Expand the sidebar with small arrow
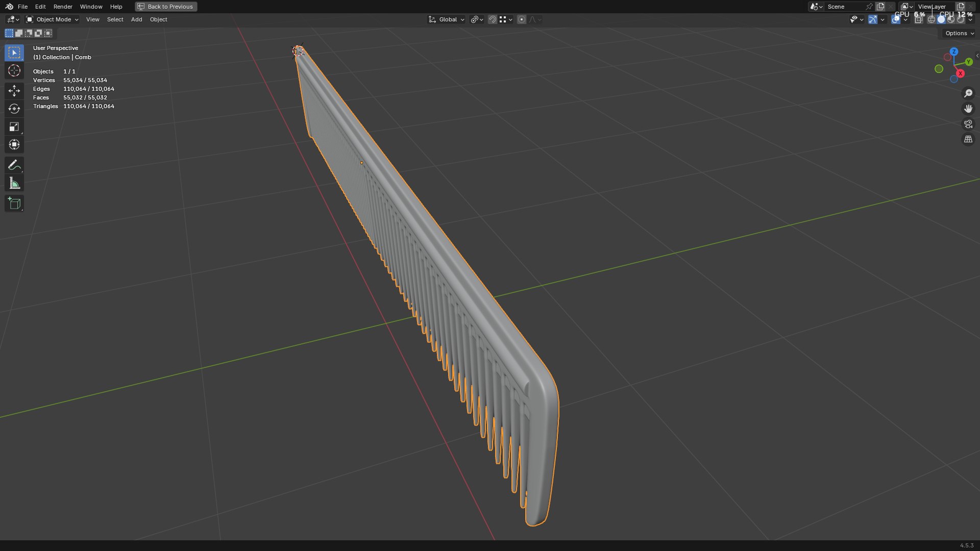Viewport: 980px width, 551px height. click(x=977, y=56)
